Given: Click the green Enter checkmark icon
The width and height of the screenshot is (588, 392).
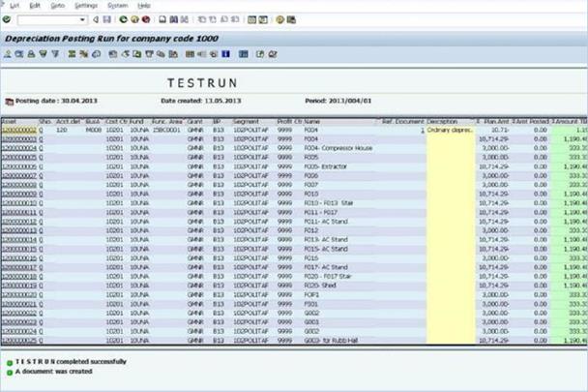Looking at the screenshot, I should 7,19.
